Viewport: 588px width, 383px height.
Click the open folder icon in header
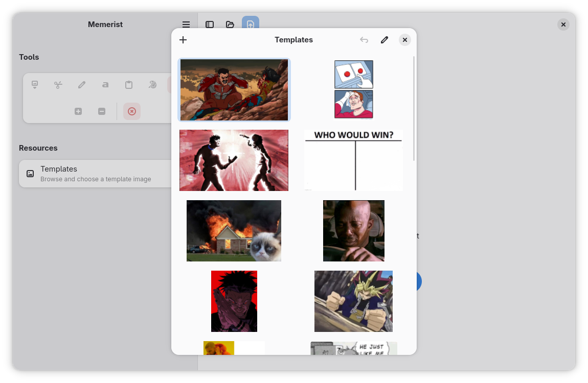point(230,25)
